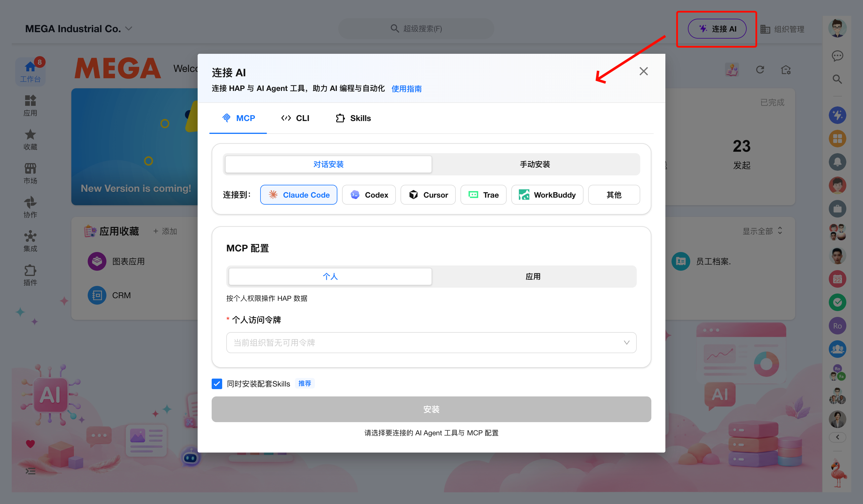Click the 安装 install button
Viewport: 863px width, 504px height.
coord(431,409)
